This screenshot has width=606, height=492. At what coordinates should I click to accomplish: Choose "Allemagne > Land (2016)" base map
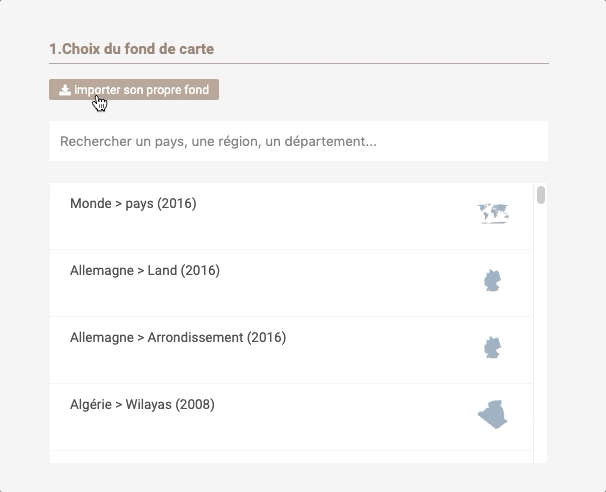coord(145,271)
